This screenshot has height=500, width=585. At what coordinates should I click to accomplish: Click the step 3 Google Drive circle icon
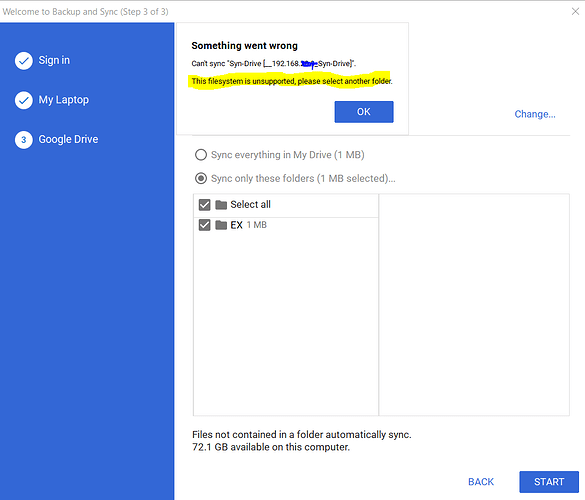tap(24, 140)
